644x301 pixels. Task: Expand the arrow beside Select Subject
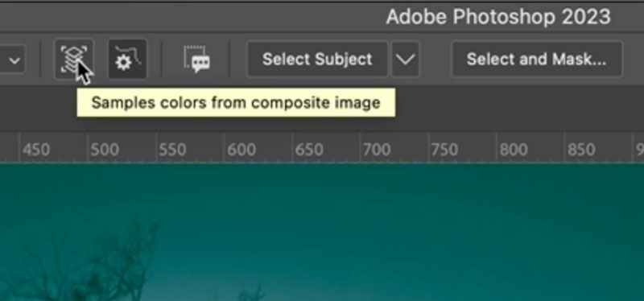[x=406, y=60]
